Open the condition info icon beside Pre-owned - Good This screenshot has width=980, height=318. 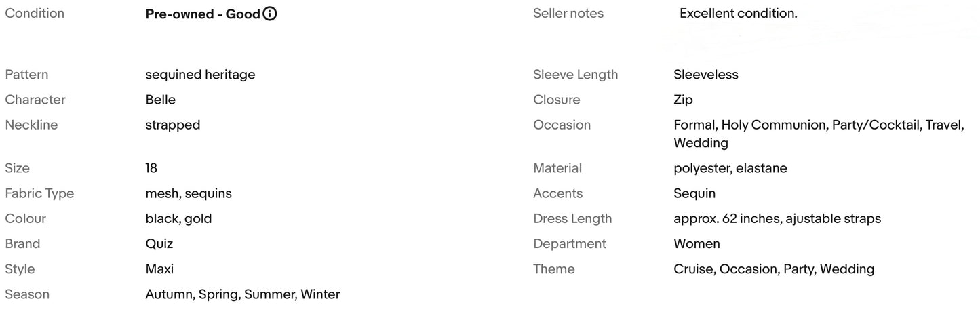point(270,14)
